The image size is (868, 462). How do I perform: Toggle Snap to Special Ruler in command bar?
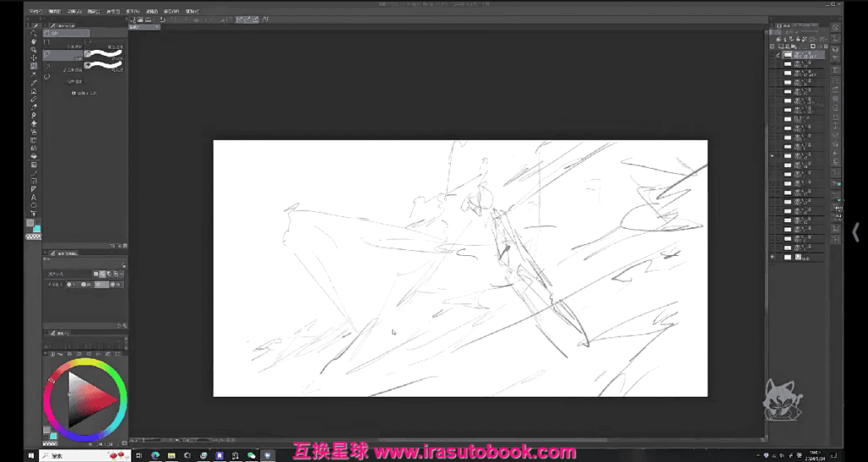248,19
